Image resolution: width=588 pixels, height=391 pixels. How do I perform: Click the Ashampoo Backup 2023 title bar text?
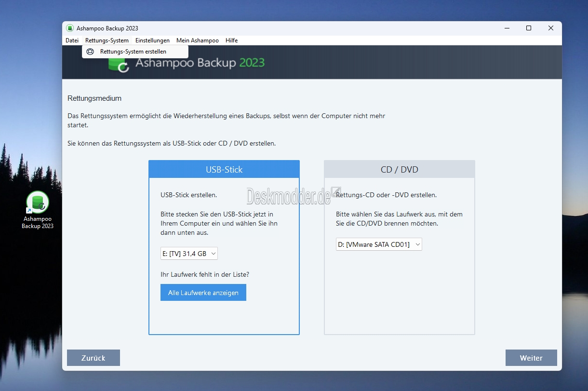[x=107, y=28]
